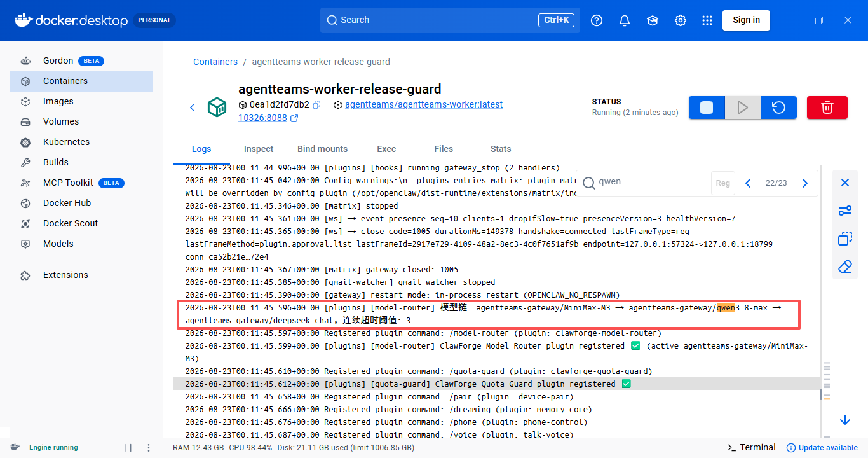Open Builds in the sidebar
Screen dimensions: 868x458
[x=81, y=162]
